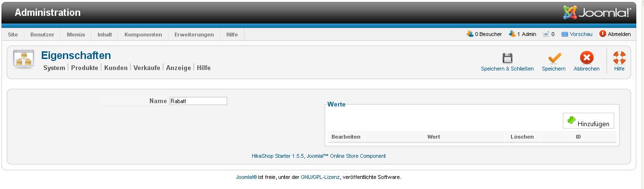This screenshot has width=644, height=189.
Task: Open the Menüs menu
Action: 76,35
